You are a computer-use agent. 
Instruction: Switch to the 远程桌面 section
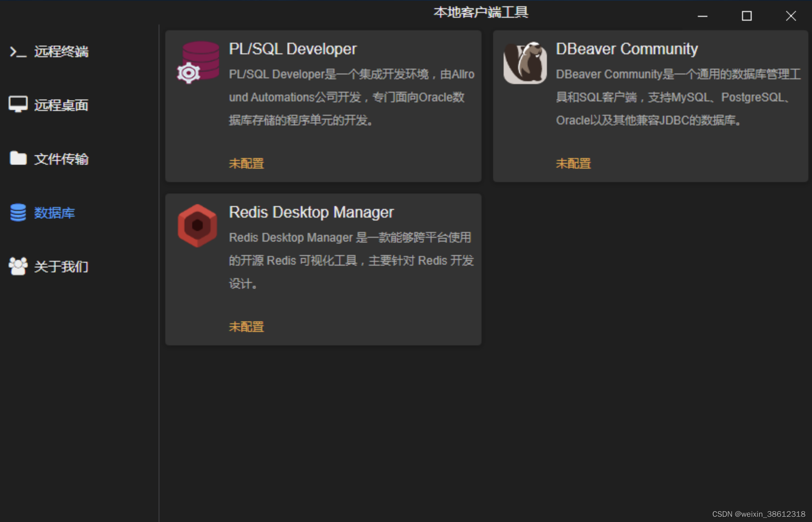[61, 105]
